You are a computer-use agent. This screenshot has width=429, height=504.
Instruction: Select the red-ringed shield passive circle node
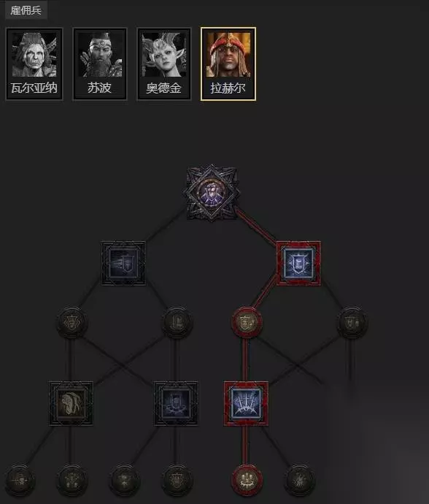click(247, 322)
